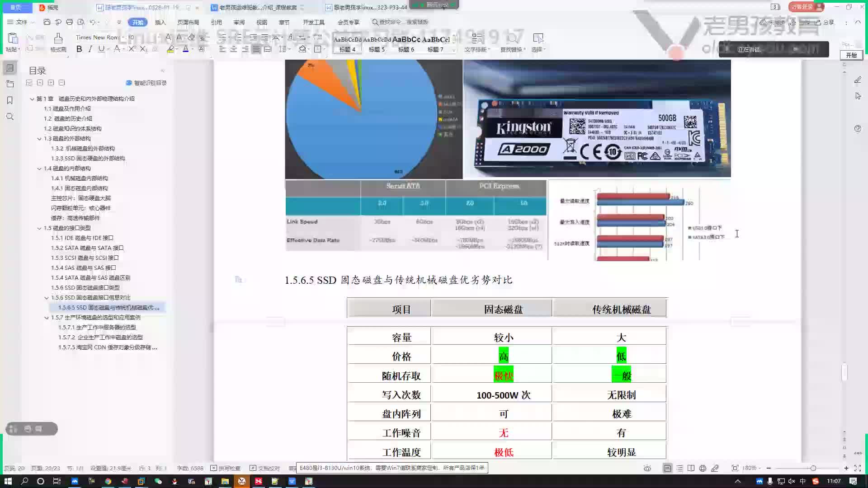Open the 开始 ribbon tab

138,22
